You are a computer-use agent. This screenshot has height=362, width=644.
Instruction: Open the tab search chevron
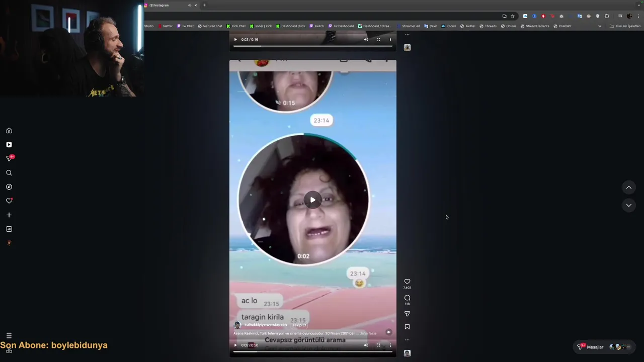pos(639,5)
